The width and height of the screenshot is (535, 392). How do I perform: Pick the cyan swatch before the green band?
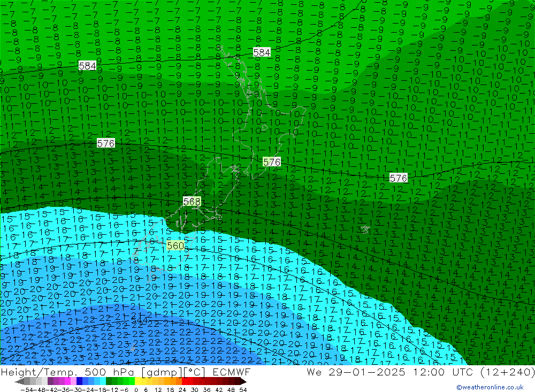103,381
